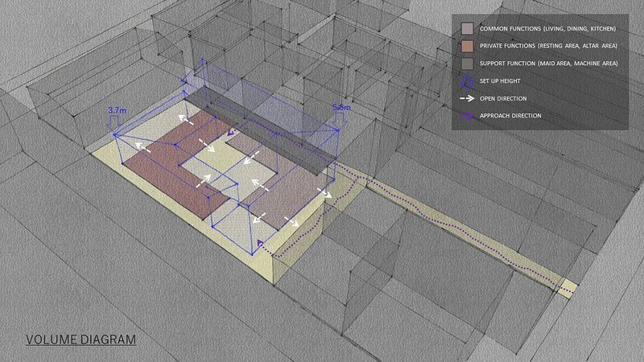Click the 'Private Functions (Resting Area, Altar Area)' text
Image resolution: width=644 pixels, height=362 pixels.
(x=548, y=46)
